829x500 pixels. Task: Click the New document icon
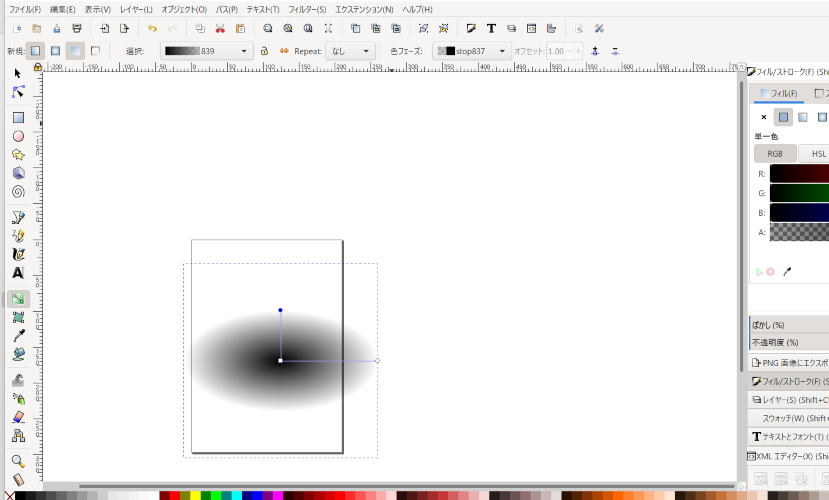click(x=17, y=29)
